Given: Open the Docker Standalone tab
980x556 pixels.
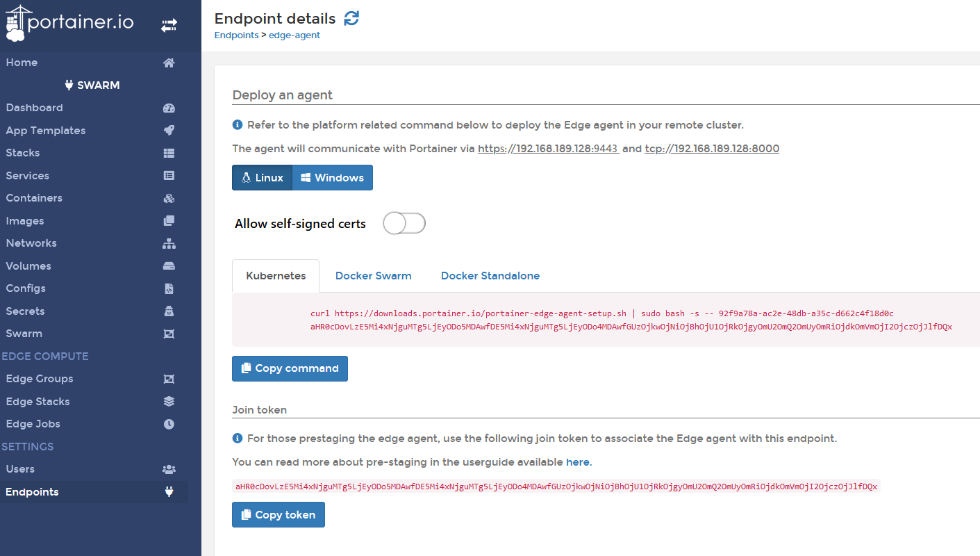Looking at the screenshot, I should (x=490, y=275).
